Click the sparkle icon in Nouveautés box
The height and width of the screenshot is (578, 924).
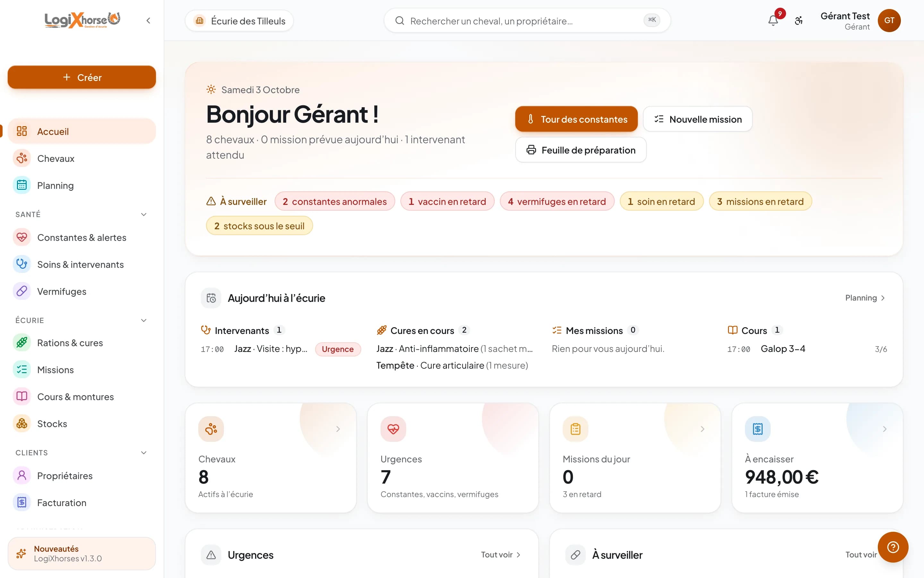click(21, 554)
